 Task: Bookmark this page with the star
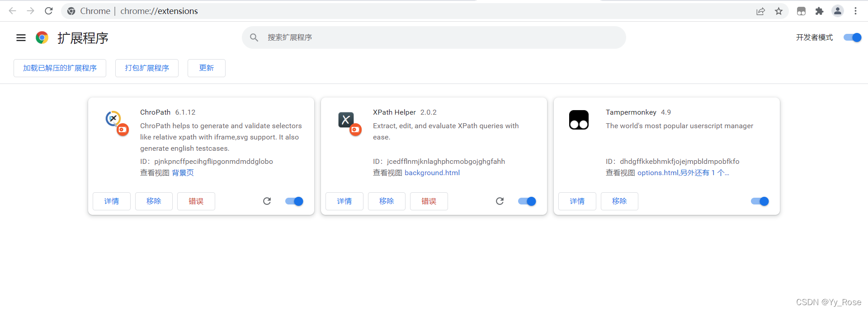[778, 11]
